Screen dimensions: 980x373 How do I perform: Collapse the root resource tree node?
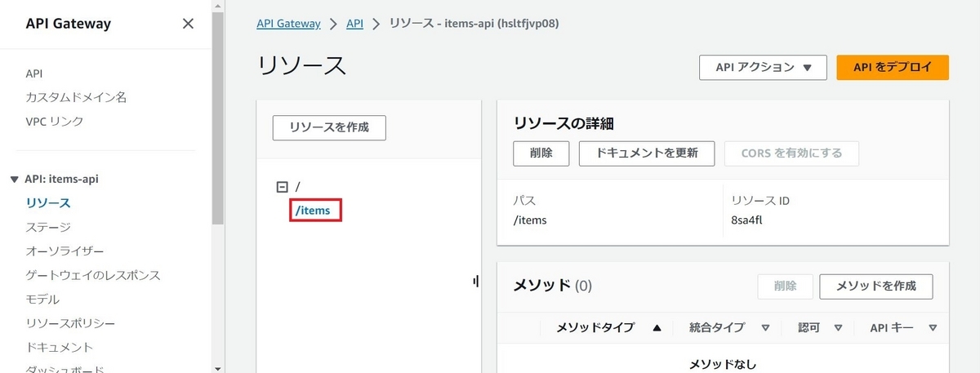[283, 187]
